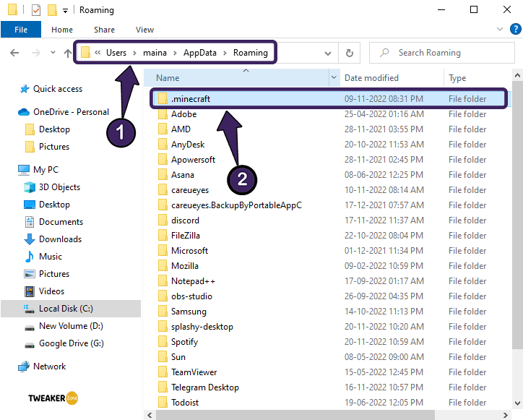The image size is (523, 420).
Task: Click maina in the address breadcrumb
Action: (x=155, y=53)
